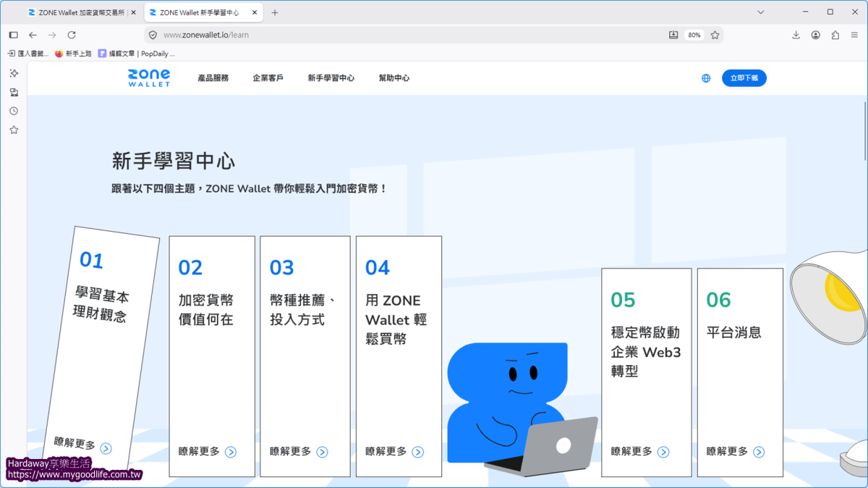Viewport: 868px width, 488px height.
Task: Open the 企業客戶 menu
Action: coord(268,78)
